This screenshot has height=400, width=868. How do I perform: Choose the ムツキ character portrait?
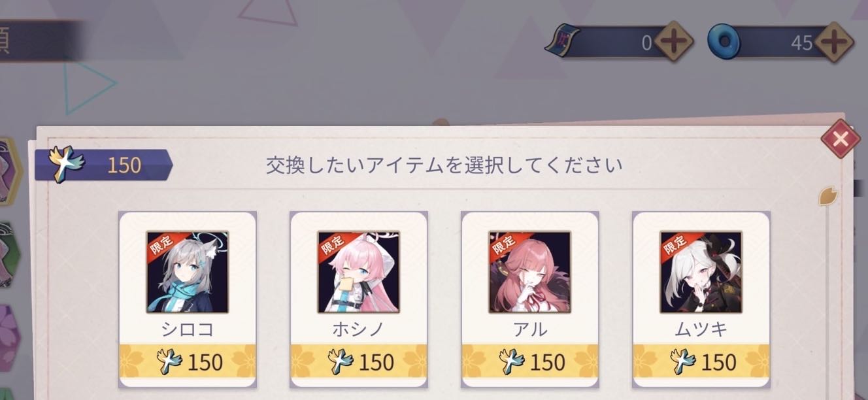701,272
